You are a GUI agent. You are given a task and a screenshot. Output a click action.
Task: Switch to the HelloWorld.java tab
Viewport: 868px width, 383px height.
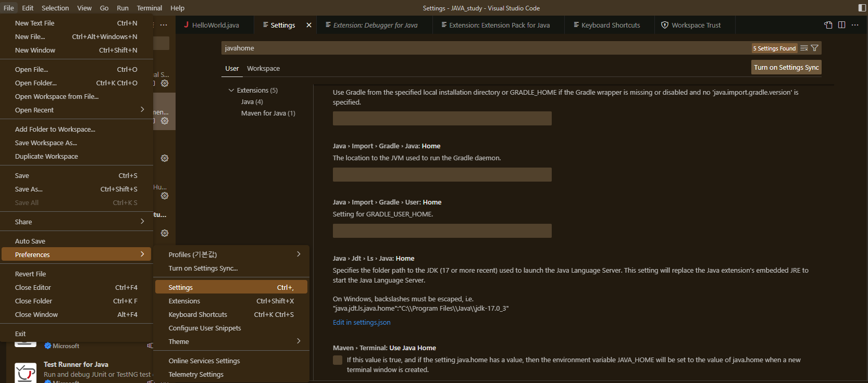pyautogui.click(x=215, y=25)
